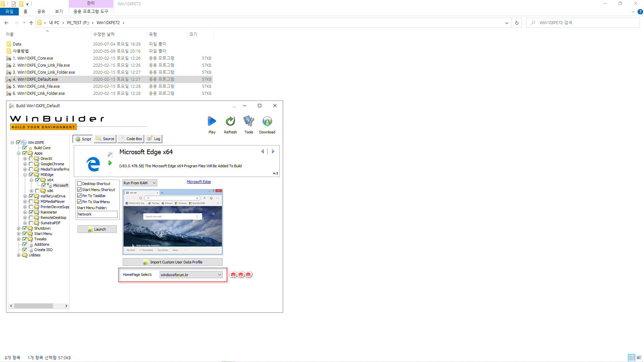This screenshot has height=362, width=644.
Task: Click the Explorer back arrow
Action: (6, 23)
